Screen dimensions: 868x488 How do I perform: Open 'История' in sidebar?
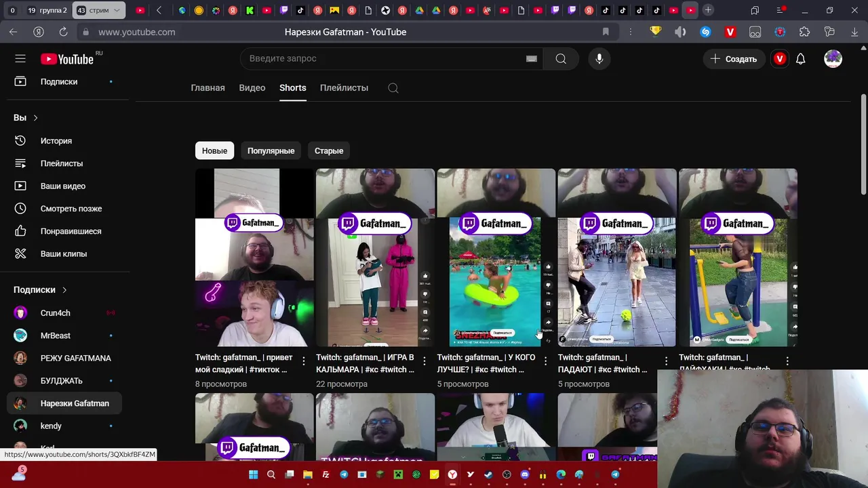pos(65,141)
